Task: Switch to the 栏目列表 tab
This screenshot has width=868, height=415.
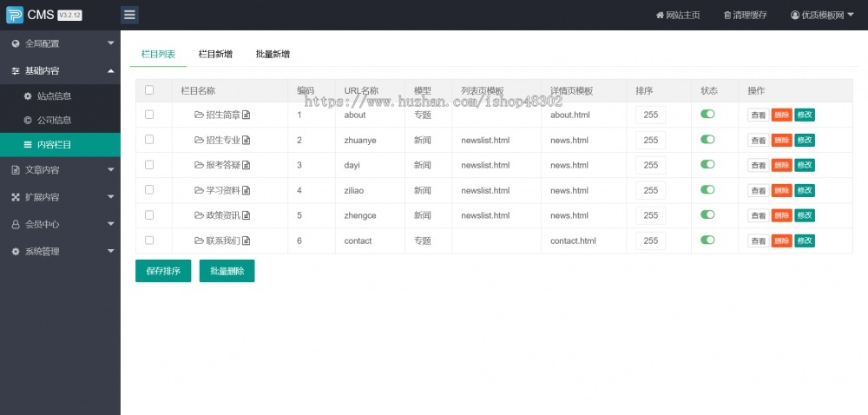Action: [158, 54]
